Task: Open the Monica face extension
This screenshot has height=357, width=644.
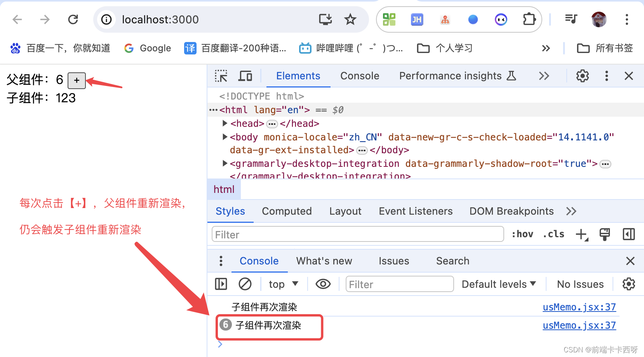Action: pyautogui.click(x=501, y=19)
